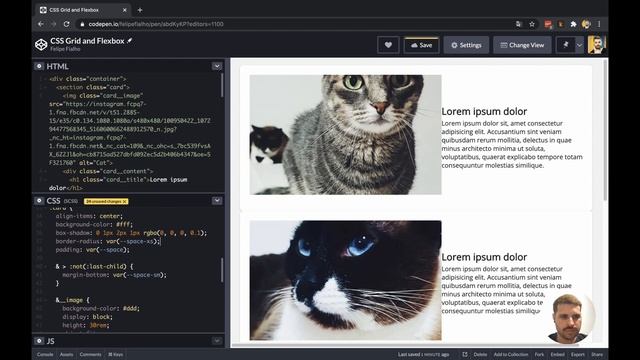Click the CodePen logo icon

pyautogui.click(x=41, y=44)
